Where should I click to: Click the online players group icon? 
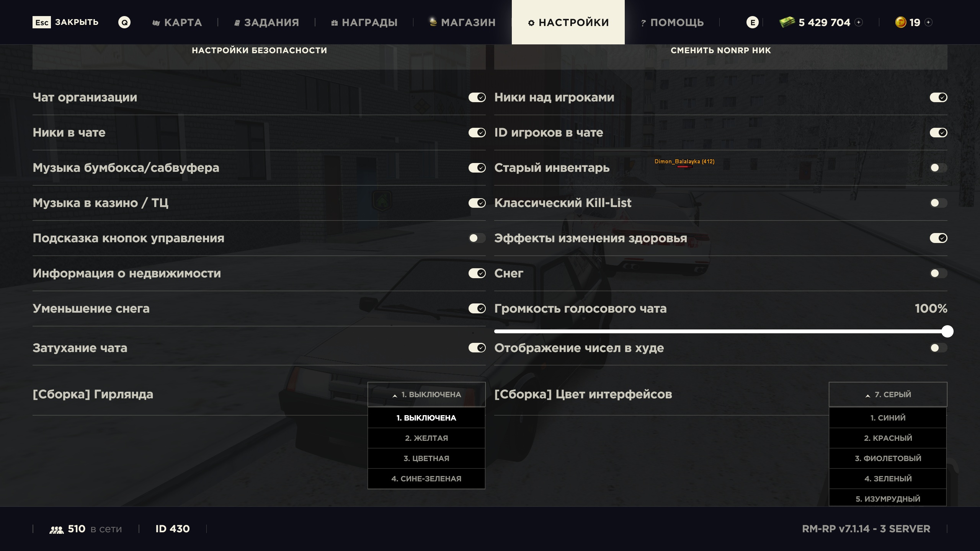(57, 530)
